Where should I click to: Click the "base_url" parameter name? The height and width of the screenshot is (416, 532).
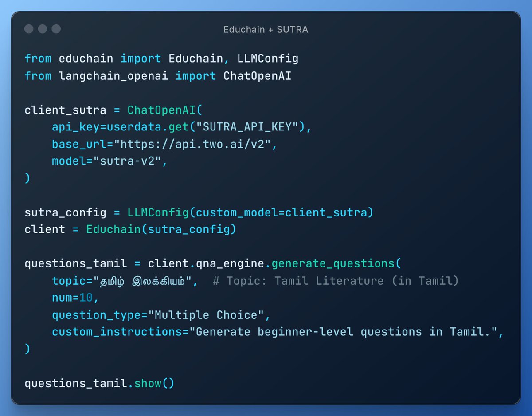79,145
